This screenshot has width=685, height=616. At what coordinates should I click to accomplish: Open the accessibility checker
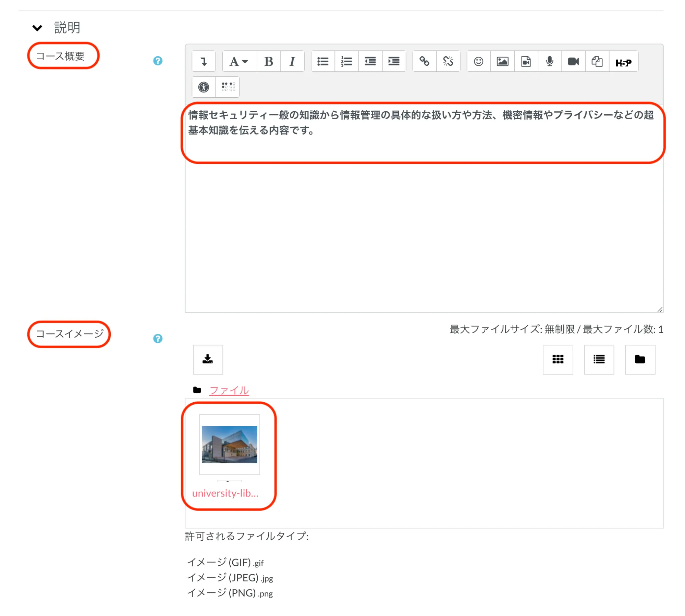[204, 87]
